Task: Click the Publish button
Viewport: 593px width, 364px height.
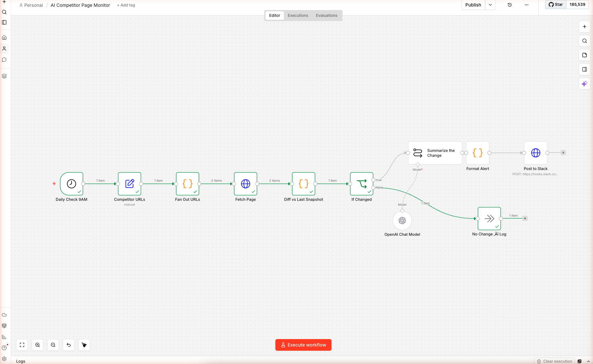Action: click(473, 5)
